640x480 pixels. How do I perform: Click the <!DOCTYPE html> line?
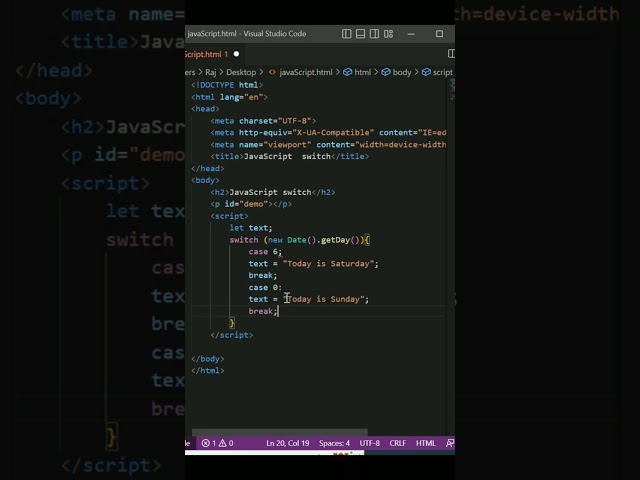(227, 85)
